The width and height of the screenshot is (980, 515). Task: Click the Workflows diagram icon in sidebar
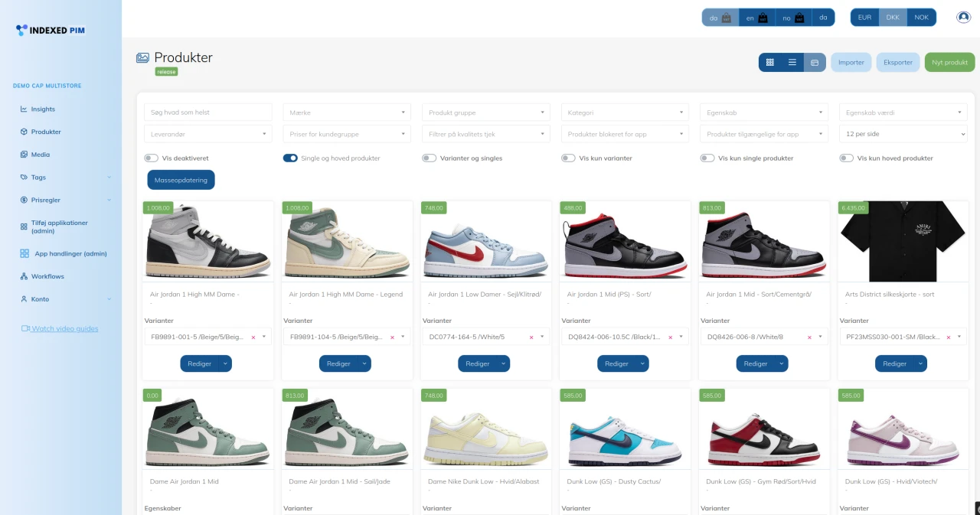point(24,276)
